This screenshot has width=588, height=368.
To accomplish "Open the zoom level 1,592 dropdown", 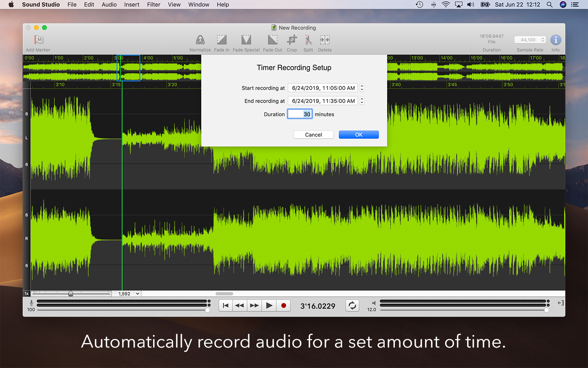I will (127, 294).
